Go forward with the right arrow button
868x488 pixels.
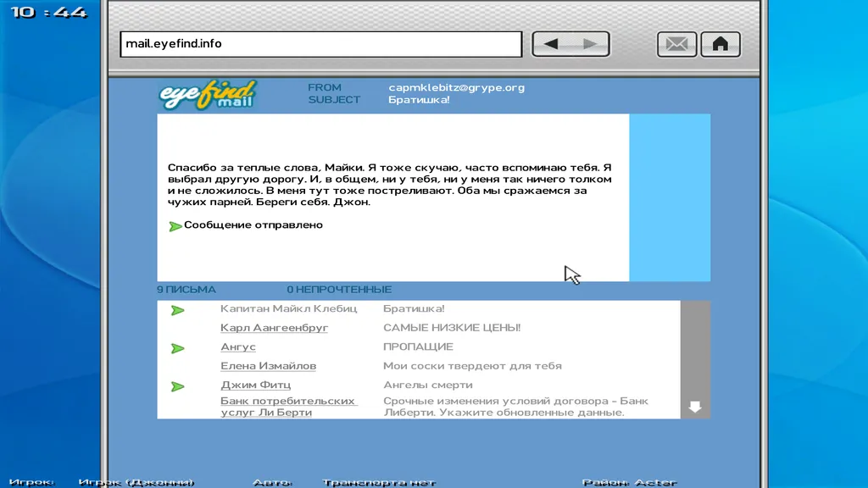point(590,44)
